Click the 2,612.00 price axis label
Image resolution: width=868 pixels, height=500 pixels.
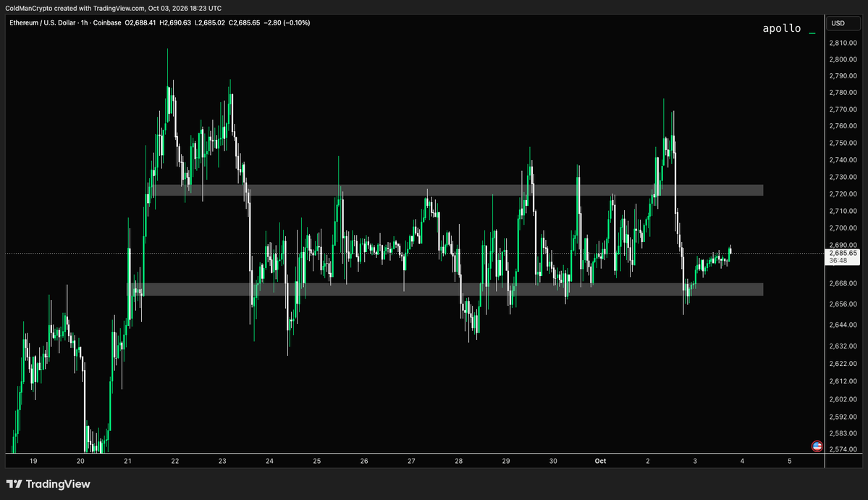pyautogui.click(x=843, y=381)
